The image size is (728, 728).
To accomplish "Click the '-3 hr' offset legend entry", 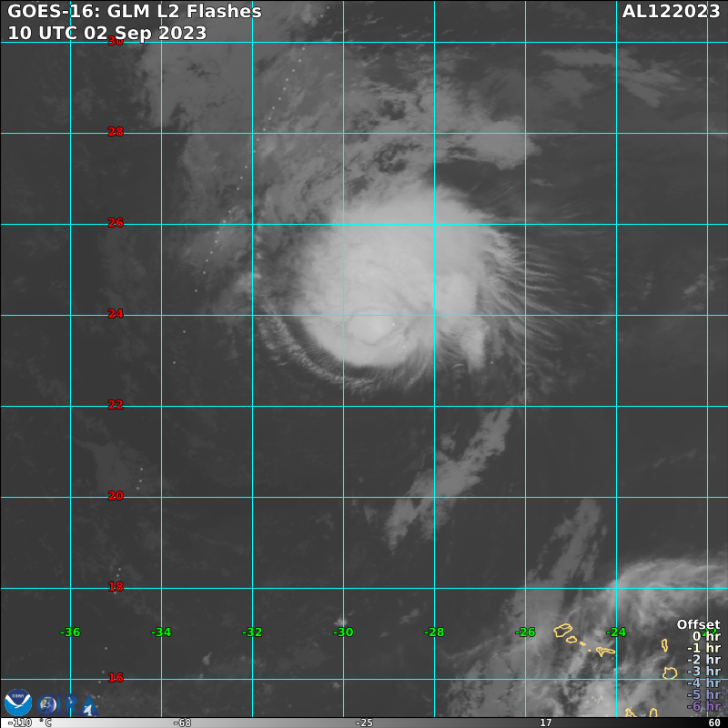I will (703, 672).
